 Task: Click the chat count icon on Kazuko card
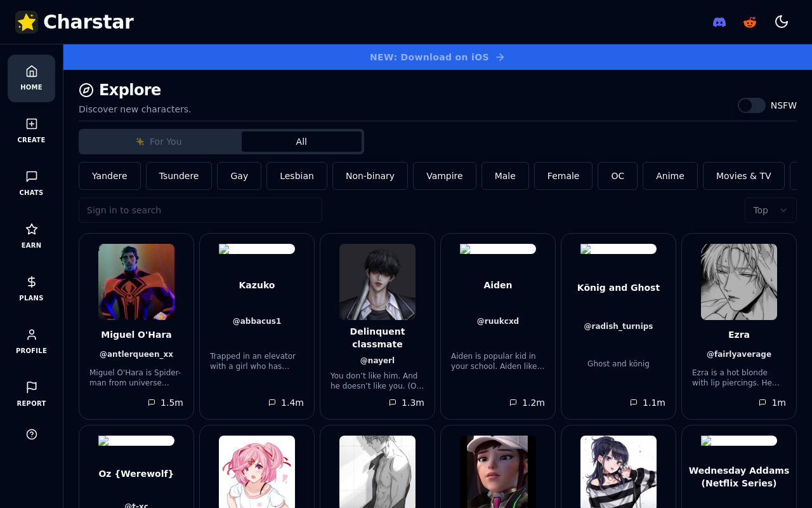pyautogui.click(x=272, y=403)
